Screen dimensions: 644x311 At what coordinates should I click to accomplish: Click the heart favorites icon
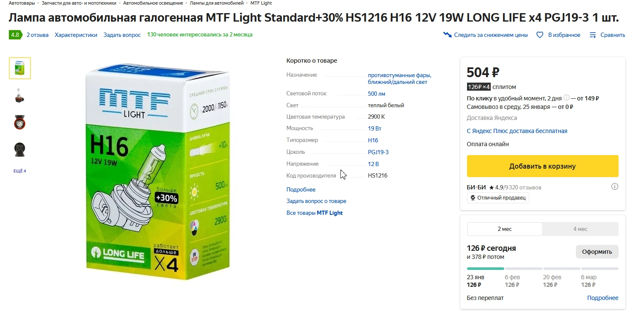click(540, 35)
